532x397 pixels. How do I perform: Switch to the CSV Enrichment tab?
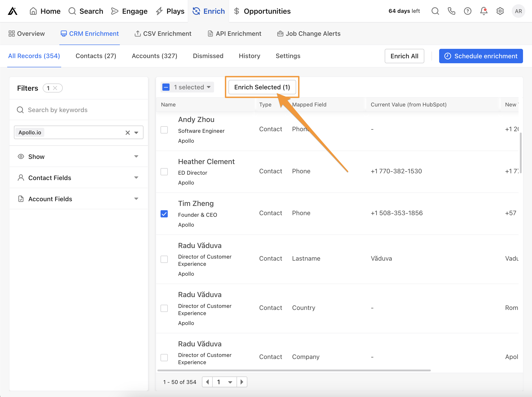pyautogui.click(x=163, y=34)
